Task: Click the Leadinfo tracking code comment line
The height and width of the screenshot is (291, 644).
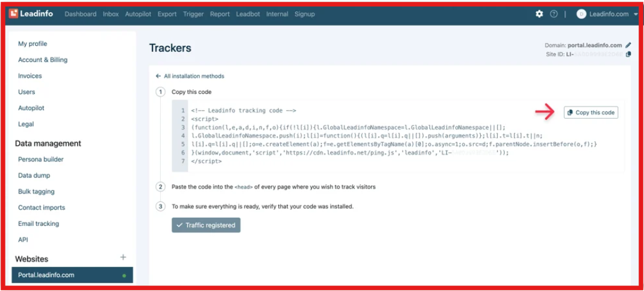Action: (243, 111)
